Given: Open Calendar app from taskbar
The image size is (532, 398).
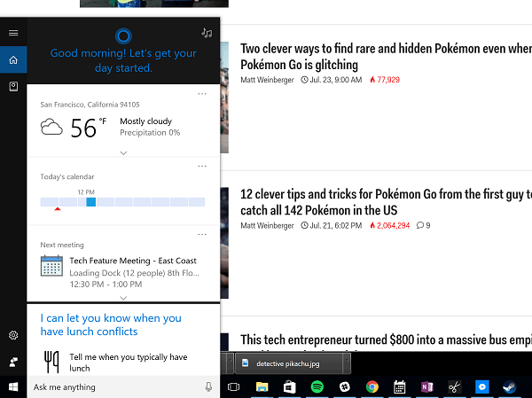Looking at the screenshot, I should coord(400,386).
